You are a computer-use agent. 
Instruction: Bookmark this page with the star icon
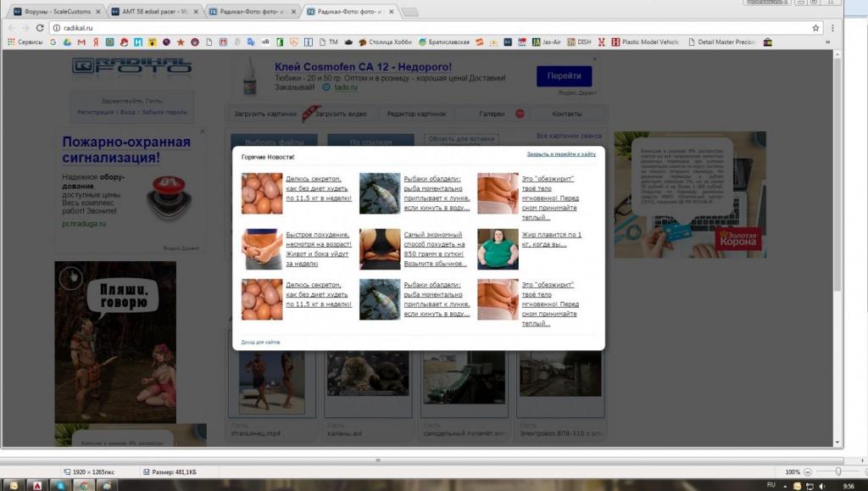tap(815, 28)
